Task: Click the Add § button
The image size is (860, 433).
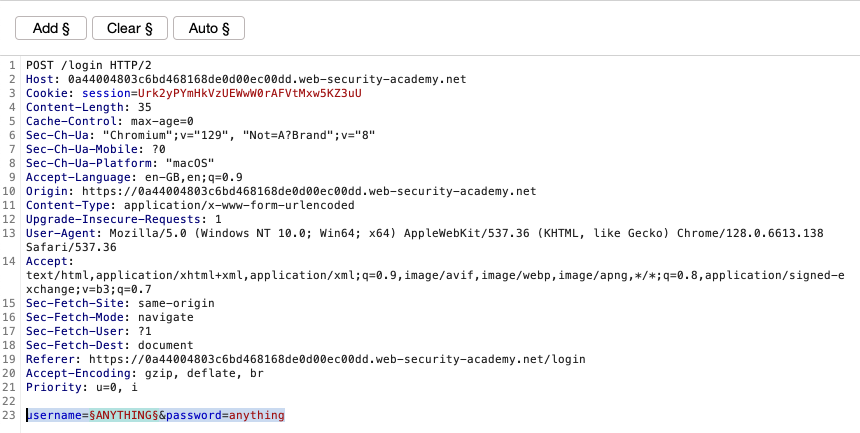Action: click(x=51, y=28)
